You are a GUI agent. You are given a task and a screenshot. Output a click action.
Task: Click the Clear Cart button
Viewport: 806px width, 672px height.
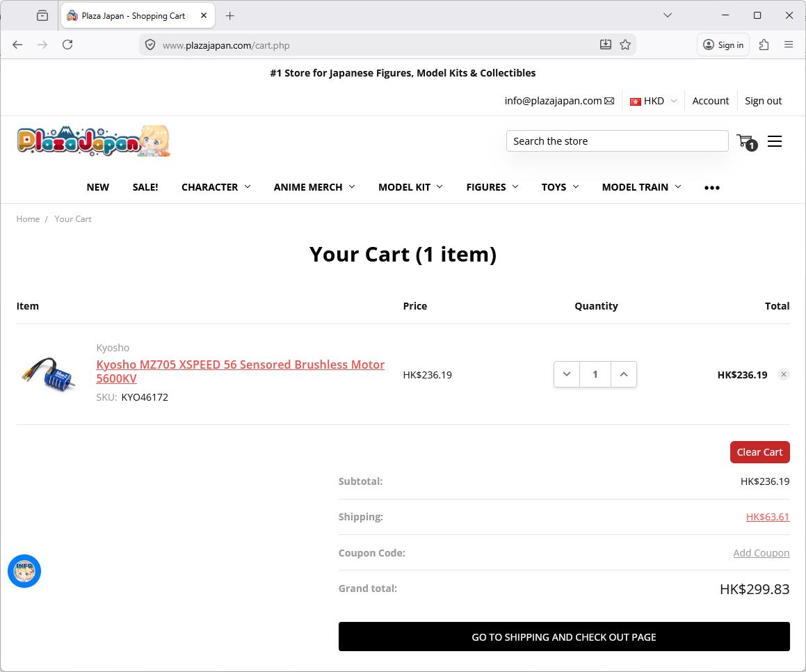[x=759, y=452]
